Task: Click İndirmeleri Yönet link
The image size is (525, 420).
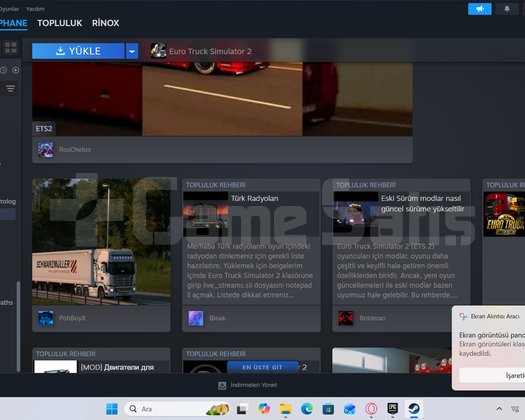Action: (x=254, y=385)
